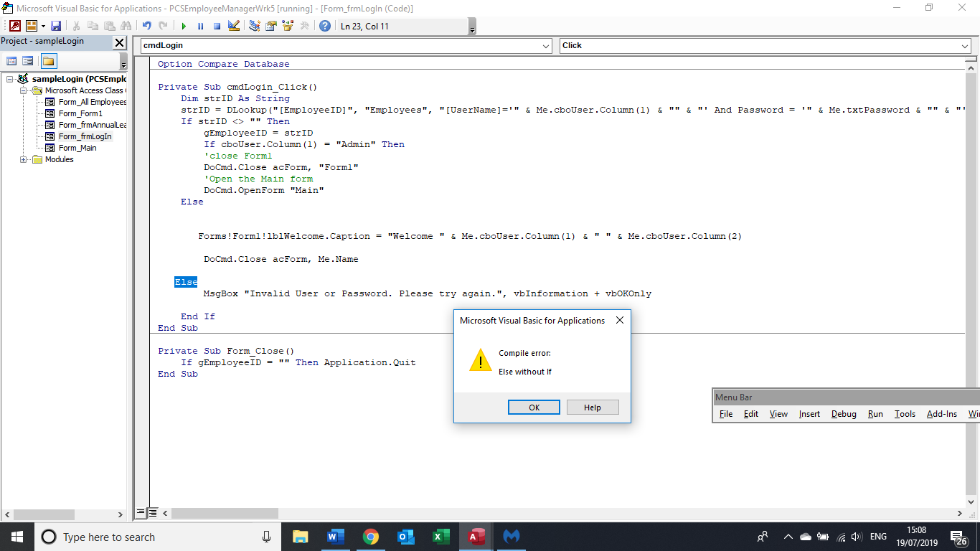Select Form_Main in the project tree

[77, 148]
